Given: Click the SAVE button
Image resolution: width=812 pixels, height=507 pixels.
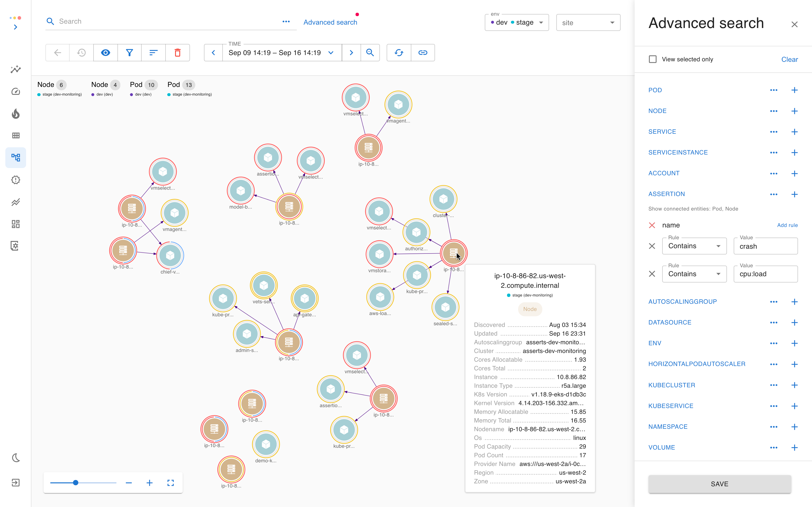Looking at the screenshot, I should tap(719, 484).
